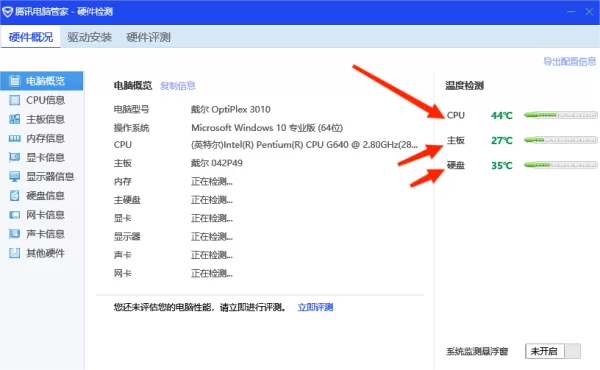
Task: Click the 主硬盘 正在检测 status text
Action: [212, 200]
